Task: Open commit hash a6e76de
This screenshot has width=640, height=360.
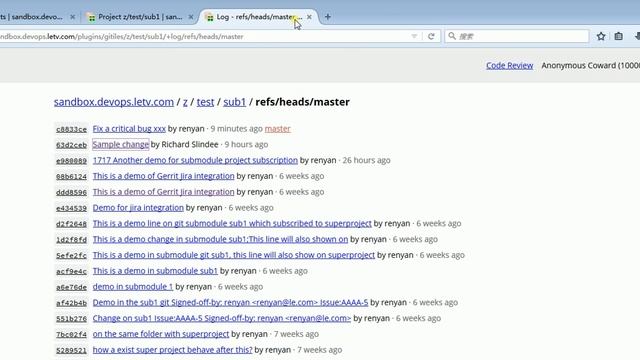Action: (x=71, y=287)
